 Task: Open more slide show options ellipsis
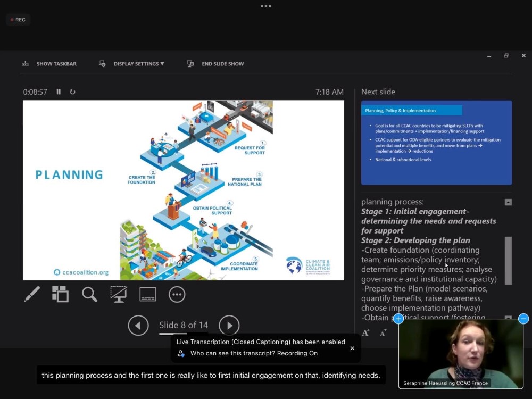pyautogui.click(x=177, y=294)
